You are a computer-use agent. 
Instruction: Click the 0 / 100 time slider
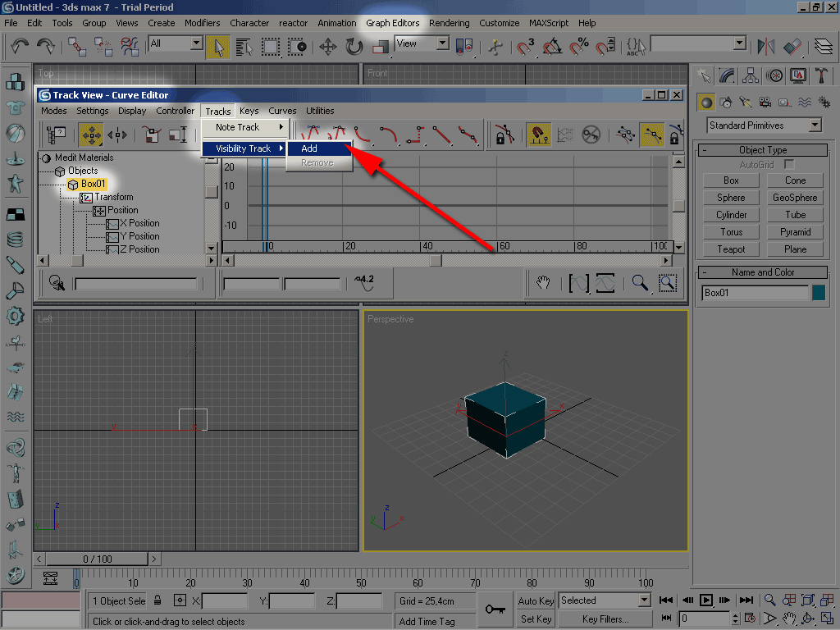tap(97, 559)
